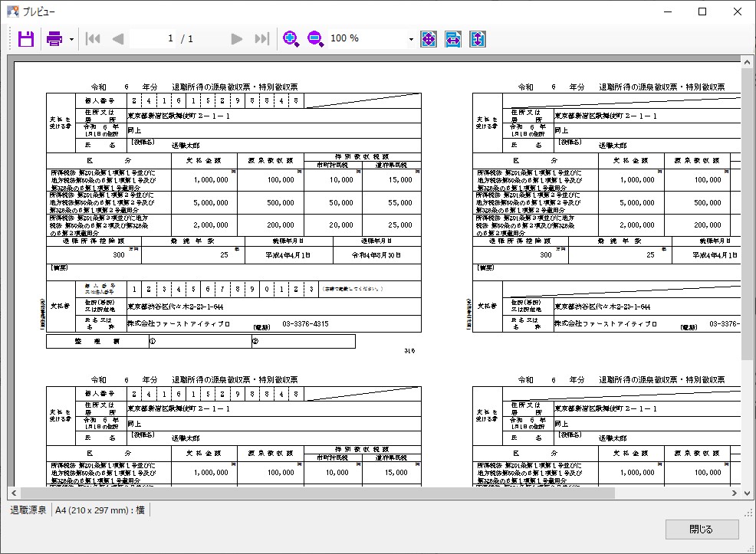Screen dimensions: 756x554
Task: Click the scroll left arrow
Action: tap(14, 493)
